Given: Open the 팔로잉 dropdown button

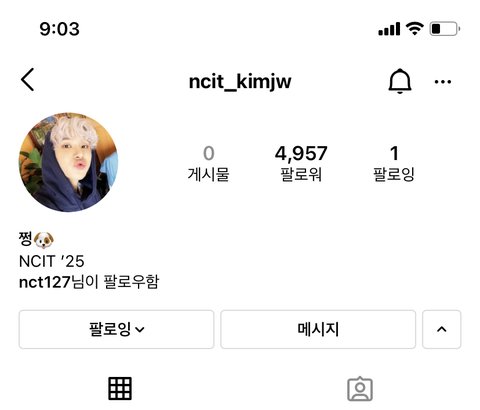Looking at the screenshot, I should pyautogui.click(x=116, y=329).
